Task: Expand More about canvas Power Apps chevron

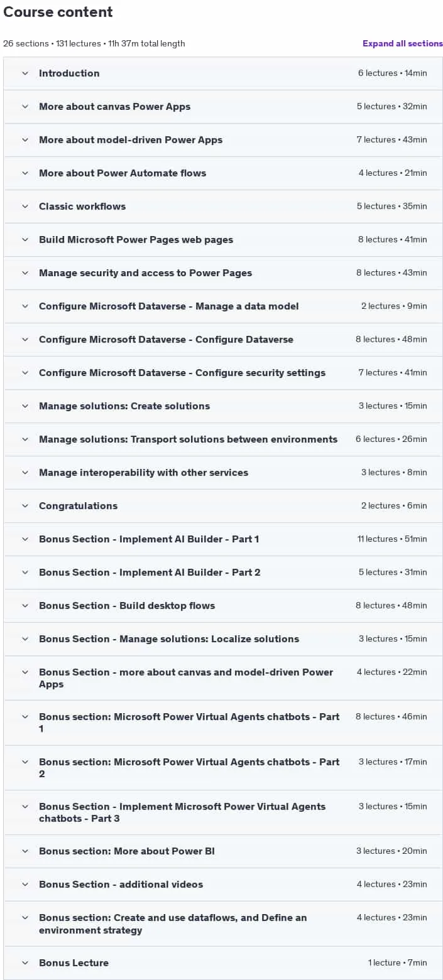Action: point(25,107)
